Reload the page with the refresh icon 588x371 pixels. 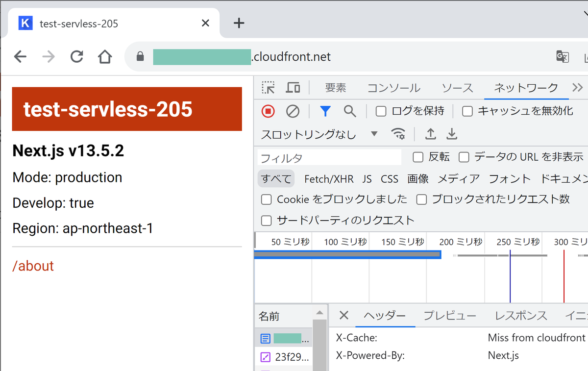tap(76, 57)
